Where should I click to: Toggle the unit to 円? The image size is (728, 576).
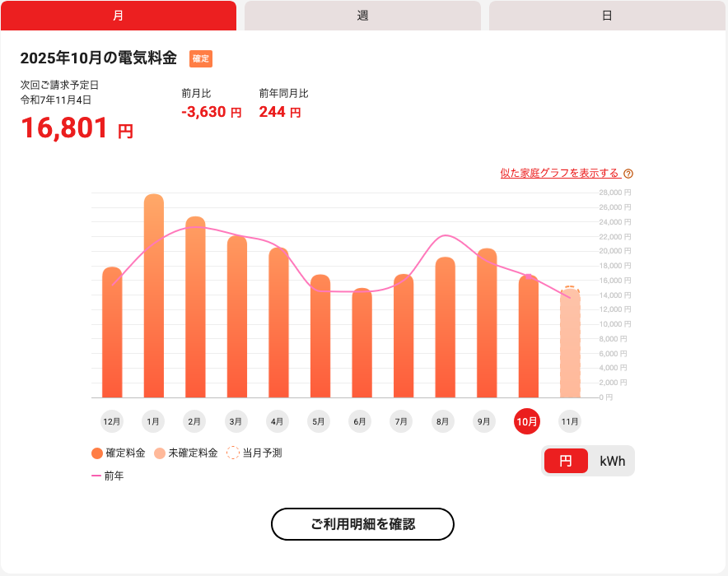566,461
